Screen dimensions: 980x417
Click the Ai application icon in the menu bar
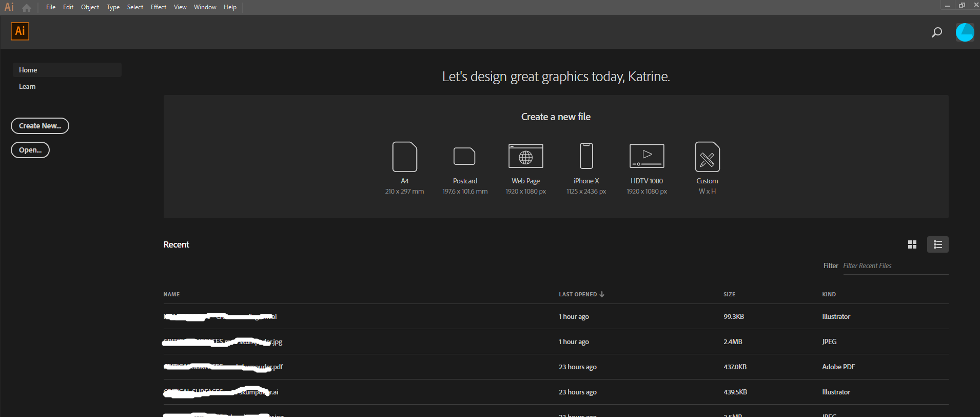click(9, 7)
